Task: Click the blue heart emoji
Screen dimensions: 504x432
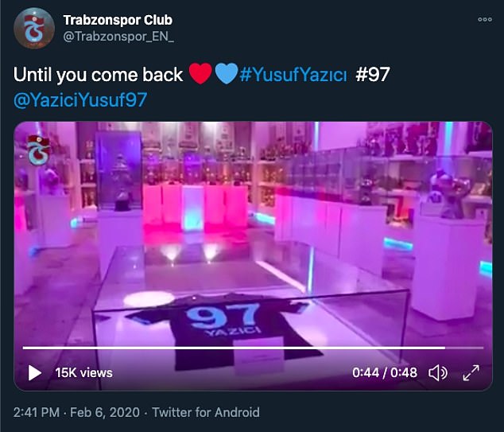Action: pos(227,74)
